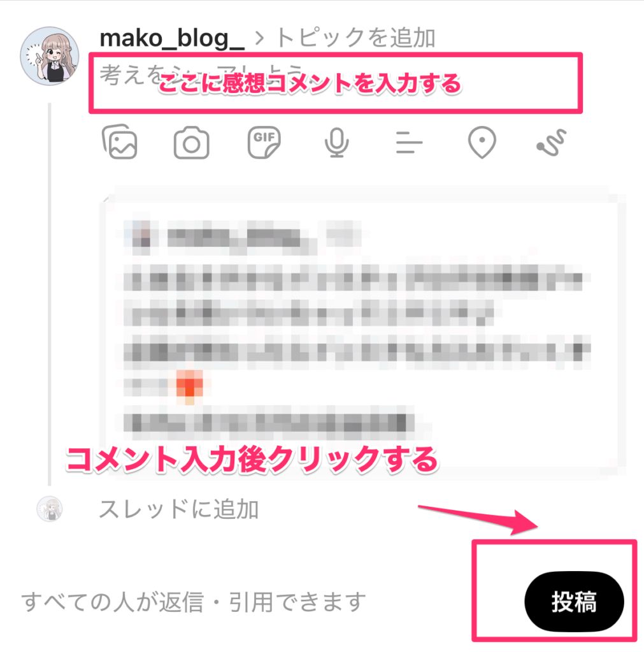Add a location pin
Screen dimensions: 644x652
tap(482, 143)
